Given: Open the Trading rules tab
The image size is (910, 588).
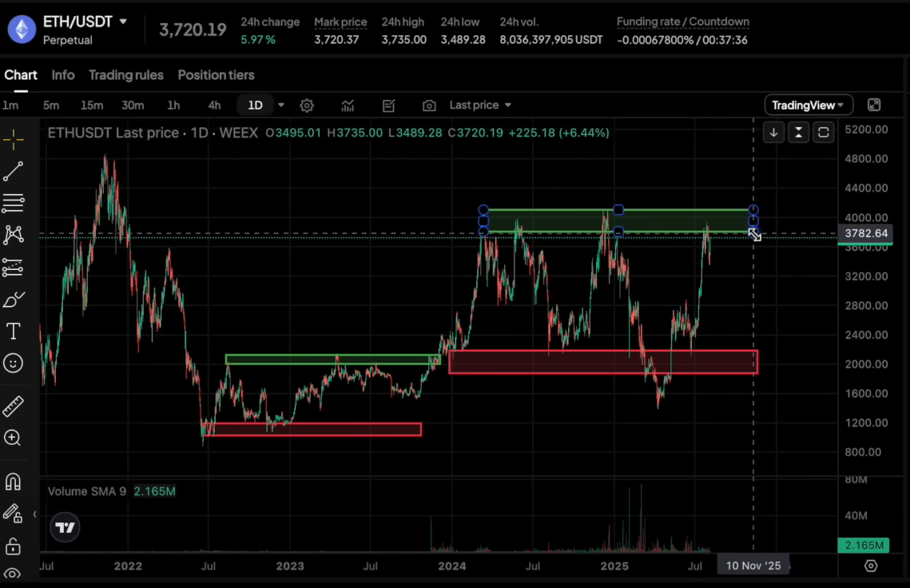Looking at the screenshot, I should [x=126, y=75].
